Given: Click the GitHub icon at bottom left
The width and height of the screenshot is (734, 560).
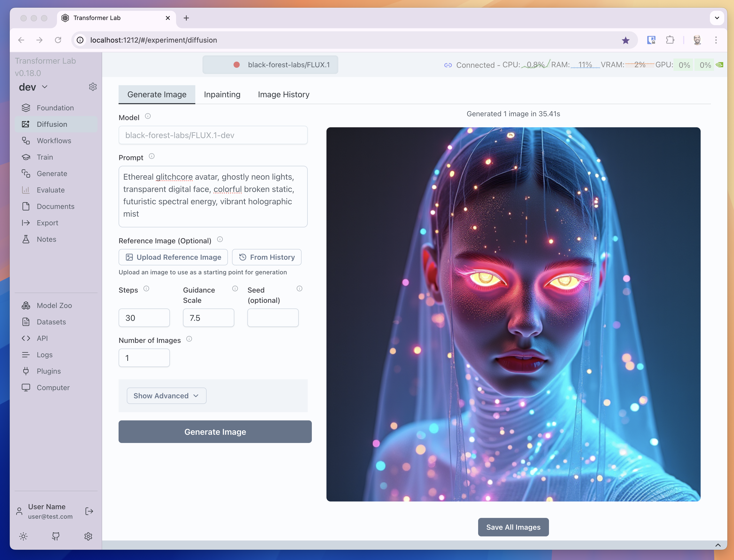Looking at the screenshot, I should [56, 536].
